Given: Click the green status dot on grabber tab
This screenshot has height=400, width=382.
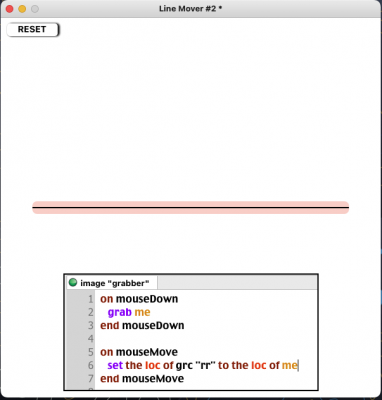Looking at the screenshot, I should tap(73, 283).
